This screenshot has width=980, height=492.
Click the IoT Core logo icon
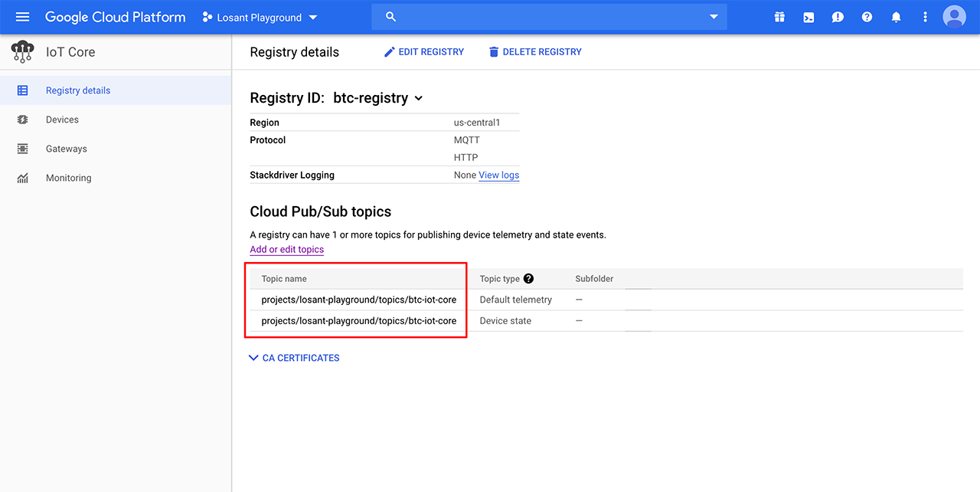pyautogui.click(x=22, y=52)
